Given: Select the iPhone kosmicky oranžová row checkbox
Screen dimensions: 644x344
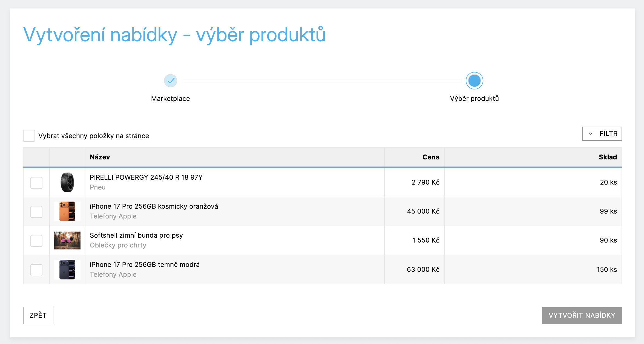Looking at the screenshot, I should point(36,212).
